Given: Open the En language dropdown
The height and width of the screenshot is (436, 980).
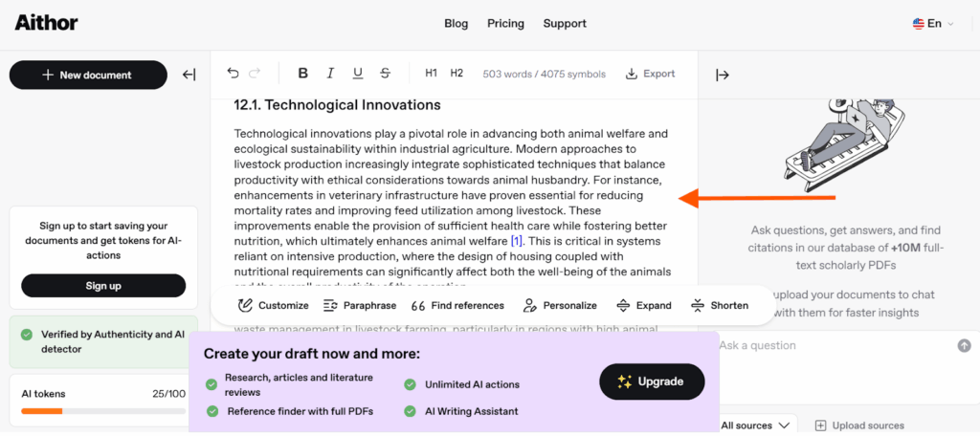Looking at the screenshot, I should (933, 24).
